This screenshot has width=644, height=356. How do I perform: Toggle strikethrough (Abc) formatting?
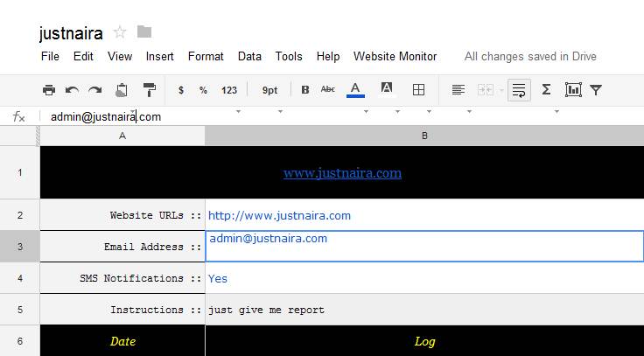coord(328,89)
